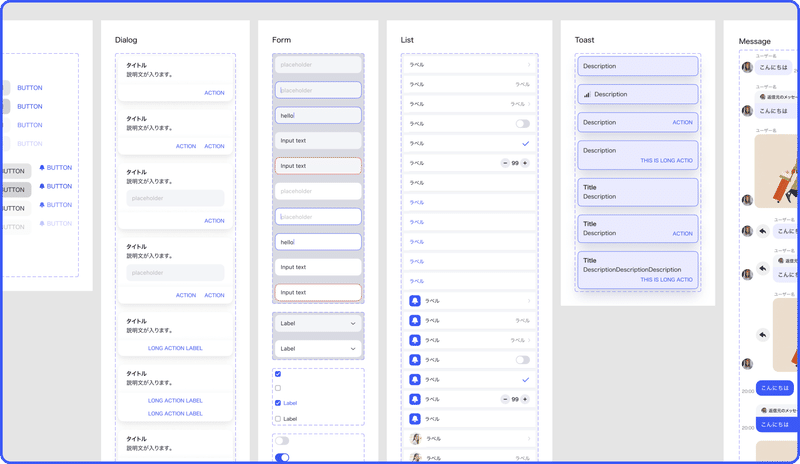
Task: Toggle the switch in the bell-icon list row
Action: click(522, 360)
